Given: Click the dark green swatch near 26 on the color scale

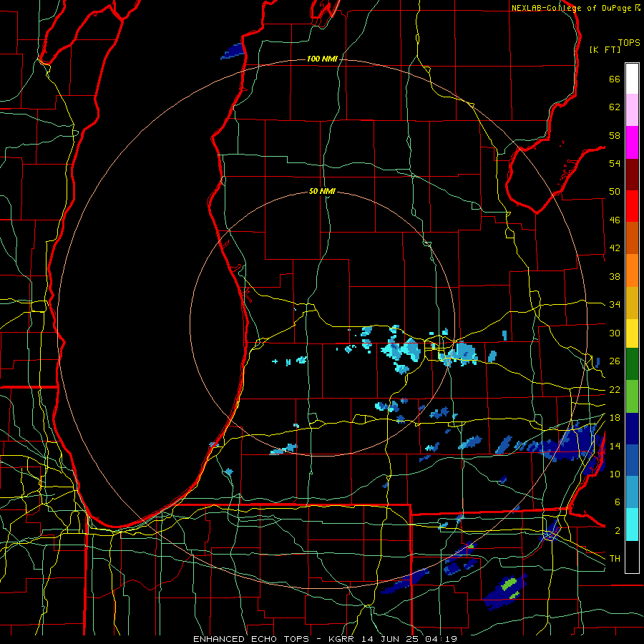Looking at the screenshot, I should point(632,364).
